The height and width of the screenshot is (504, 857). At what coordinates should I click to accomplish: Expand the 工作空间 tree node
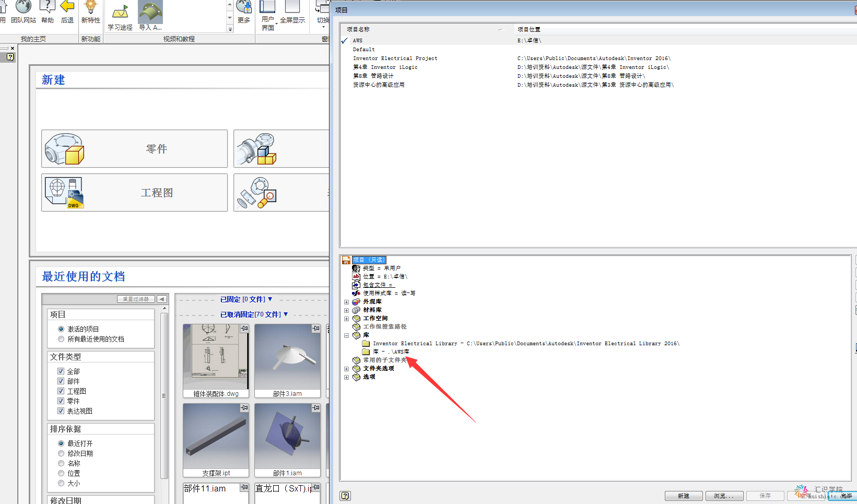pos(346,319)
